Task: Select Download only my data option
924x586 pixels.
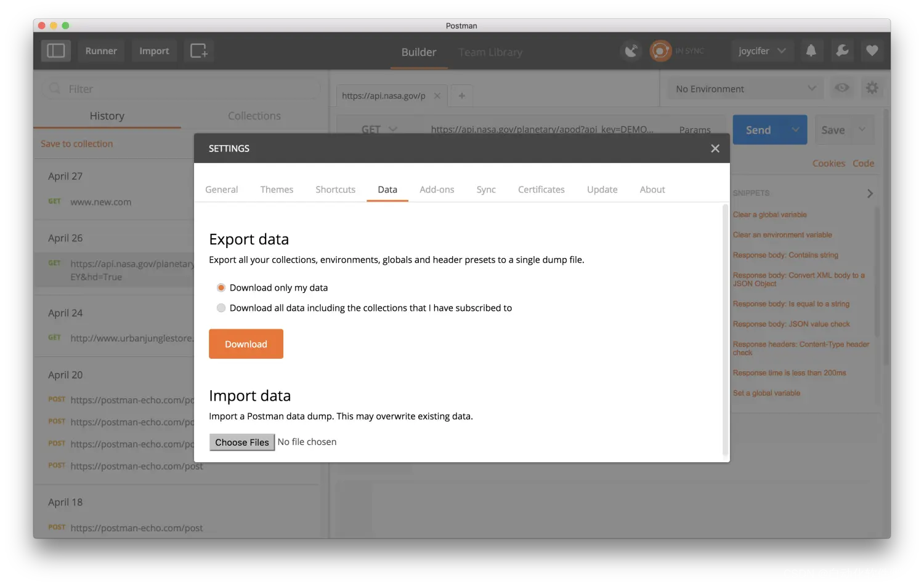Action: (x=221, y=287)
